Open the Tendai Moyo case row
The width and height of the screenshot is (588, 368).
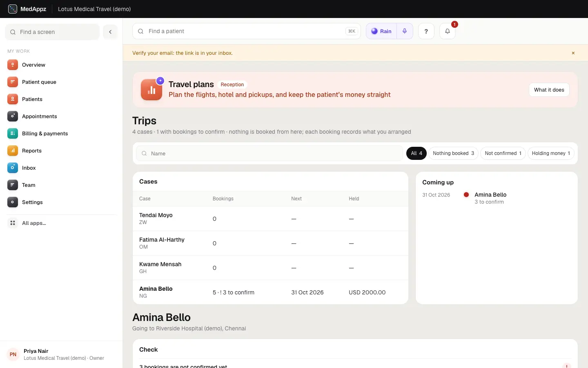270,219
